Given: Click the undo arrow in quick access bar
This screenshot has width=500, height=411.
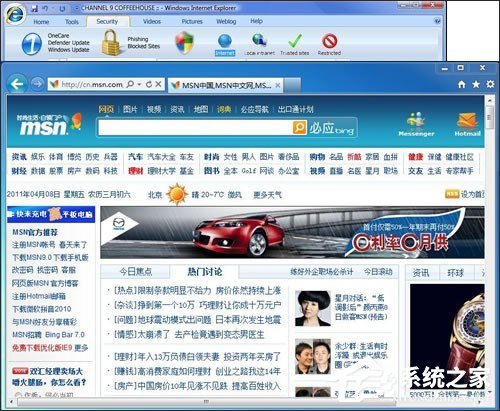Looking at the screenshot, I should 46,8.
